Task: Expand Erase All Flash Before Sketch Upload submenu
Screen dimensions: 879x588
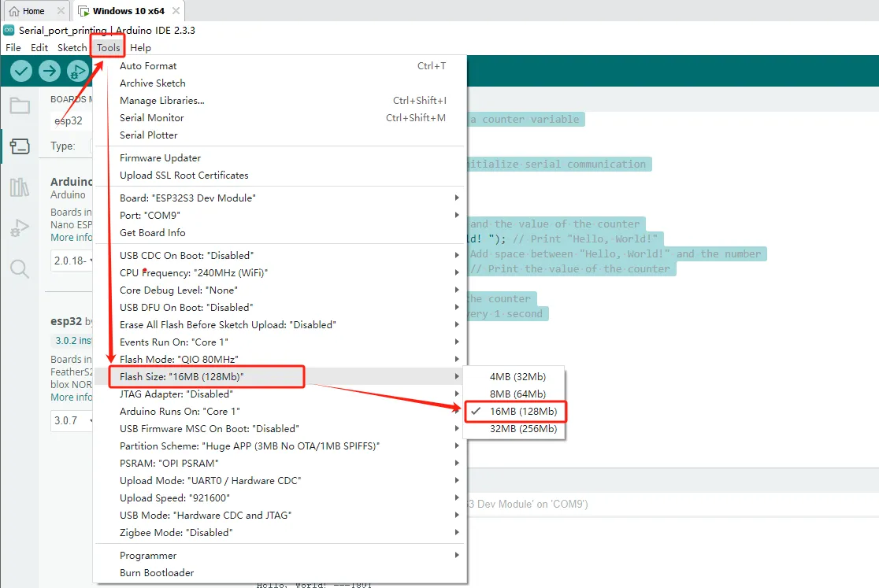Action: (x=280, y=325)
